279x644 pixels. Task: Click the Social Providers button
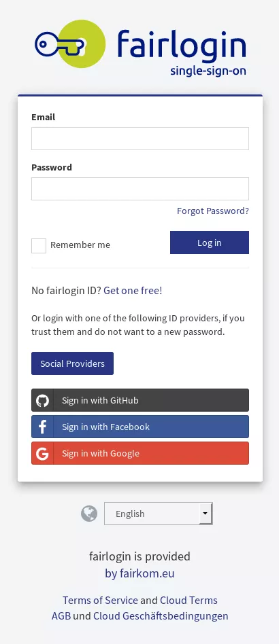72,363
